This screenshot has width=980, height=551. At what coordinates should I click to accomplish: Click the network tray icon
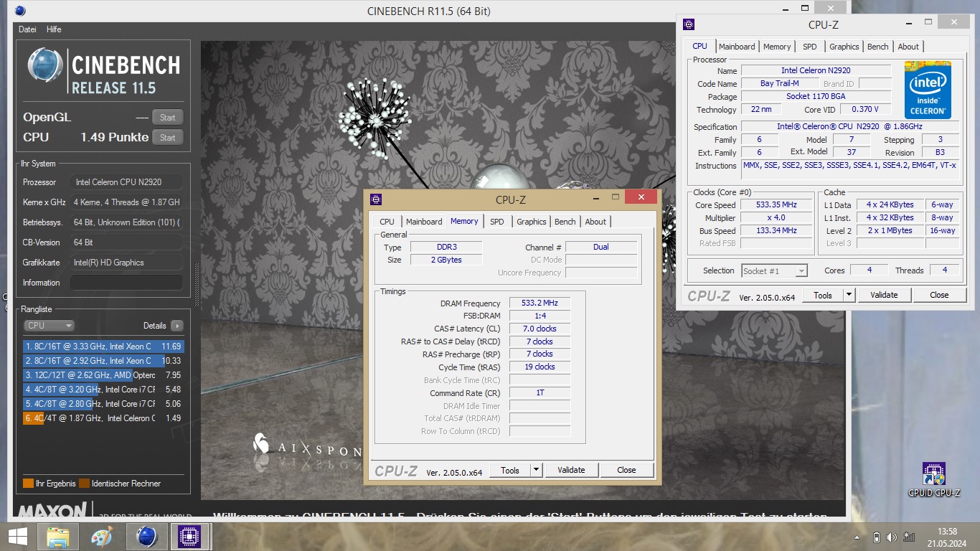[908, 537]
